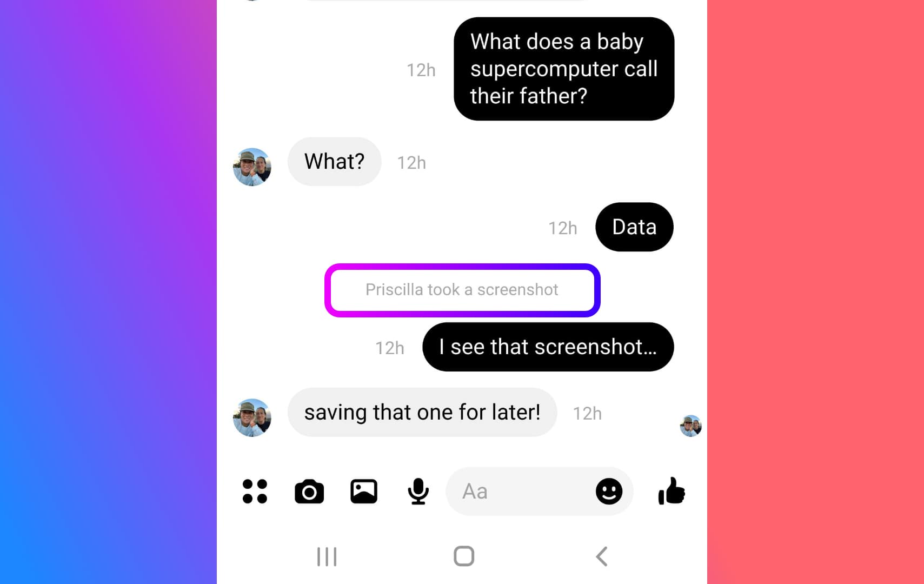Tap the 'What?' message bubble

[334, 162]
